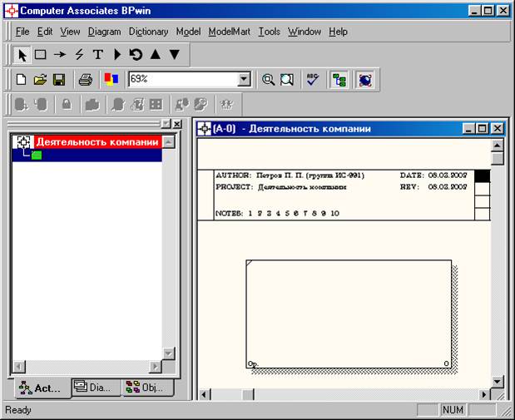Click the diagram vertical scroll up arrow
Screen dimensions: 515x420
coord(498,146)
